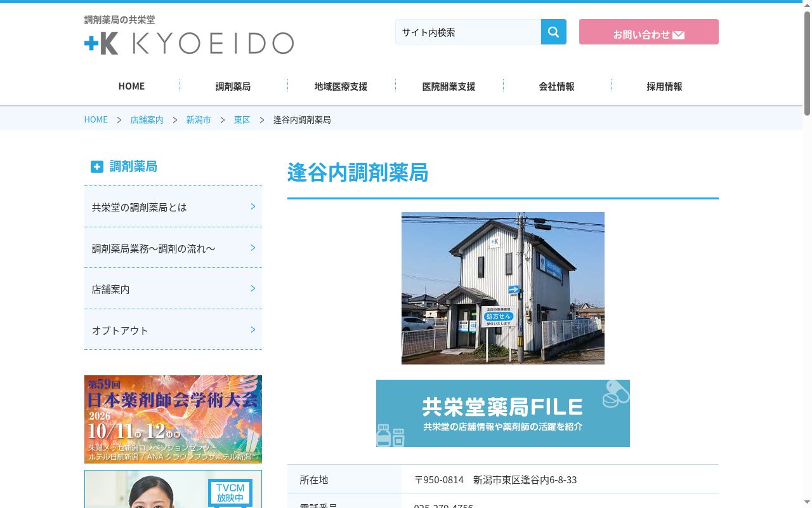Expand the 共栄堂の調剤薬局とは chevron arrow
The height and width of the screenshot is (508, 812).
click(x=252, y=206)
